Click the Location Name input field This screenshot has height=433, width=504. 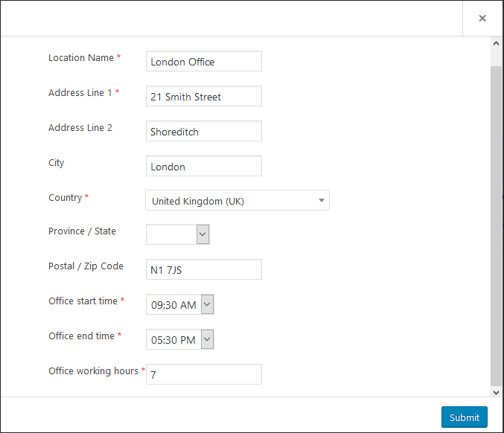[x=204, y=61]
